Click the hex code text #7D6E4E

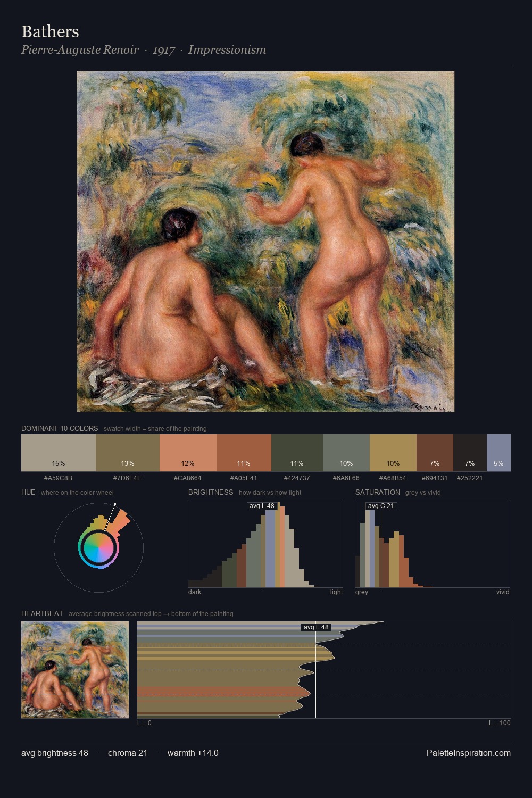128,478
